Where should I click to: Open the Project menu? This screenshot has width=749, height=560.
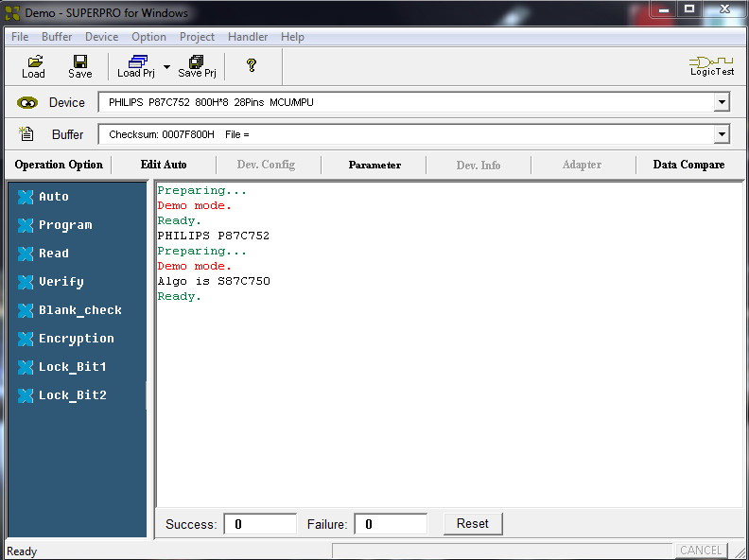pyautogui.click(x=197, y=37)
